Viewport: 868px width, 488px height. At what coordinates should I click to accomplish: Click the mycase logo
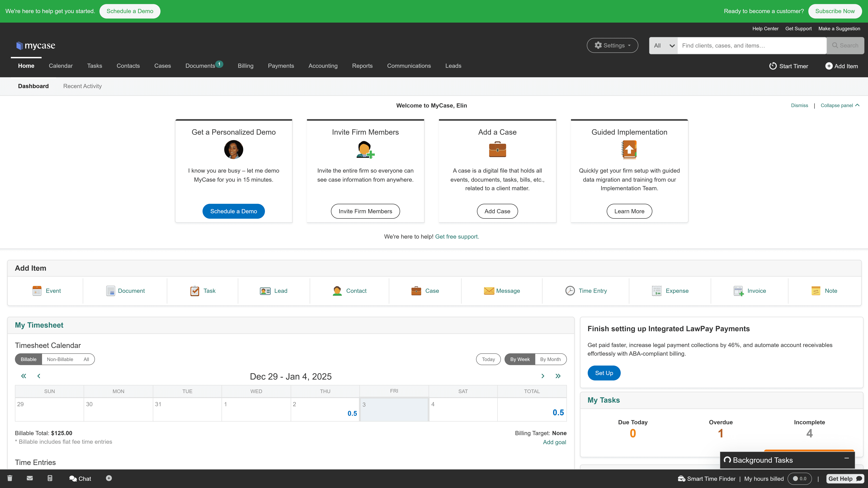36,45
